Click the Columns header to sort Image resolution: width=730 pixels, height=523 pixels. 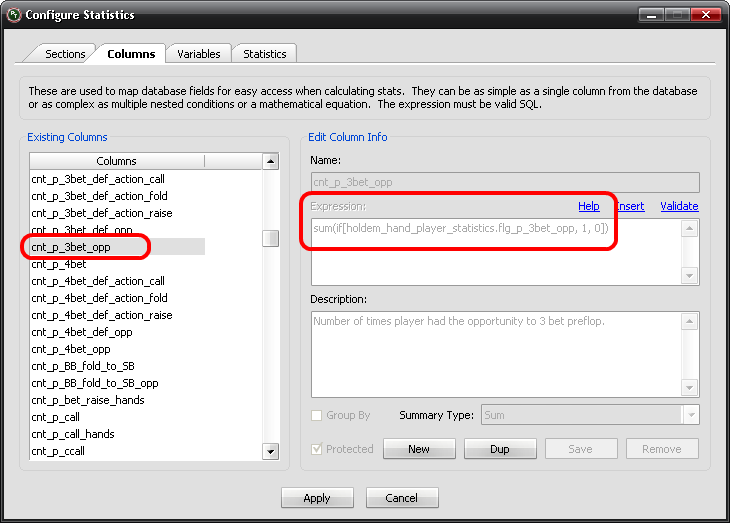(x=116, y=161)
